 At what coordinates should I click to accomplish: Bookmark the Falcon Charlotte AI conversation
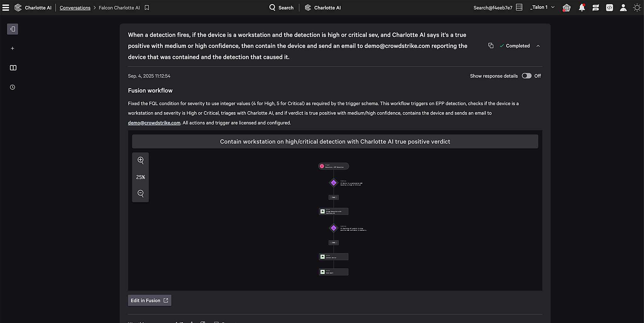point(147,8)
